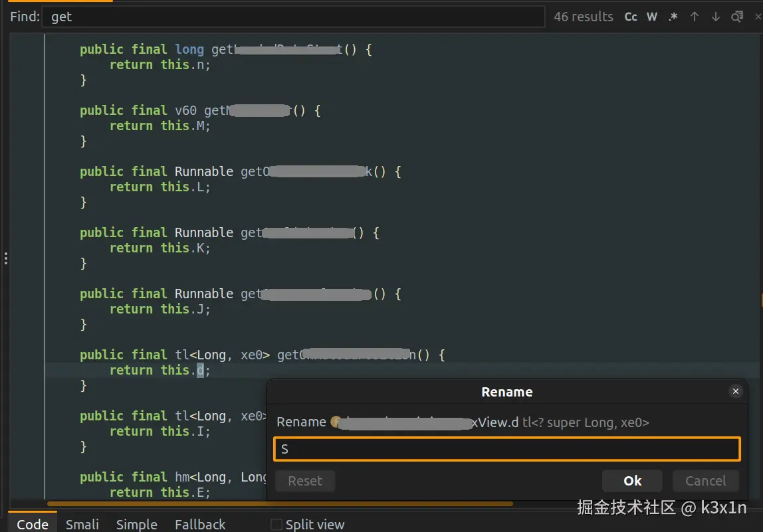Image resolution: width=763 pixels, height=532 pixels.
Task: Click the horizontal code scrollbar
Action: pyautogui.click(x=279, y=504)
